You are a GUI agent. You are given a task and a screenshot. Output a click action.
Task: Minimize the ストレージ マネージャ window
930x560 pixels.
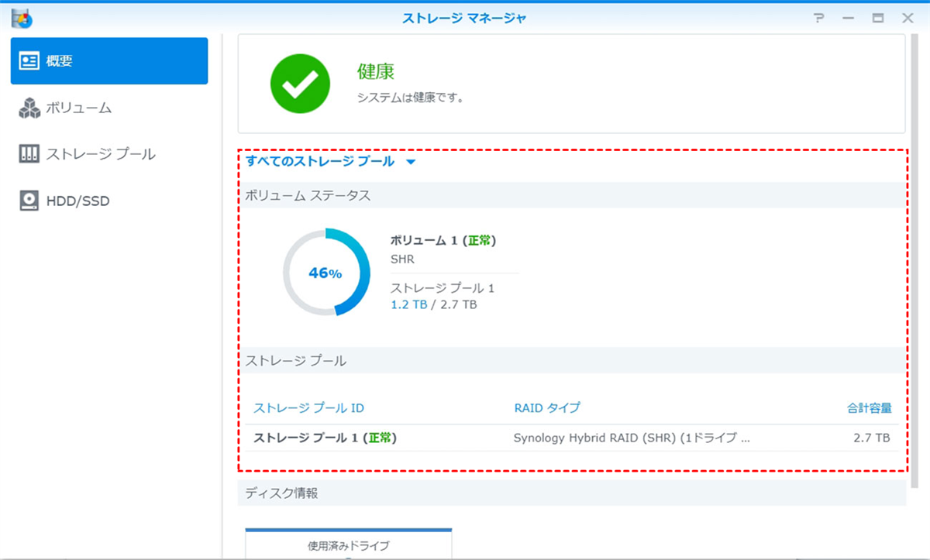[849, 18]
